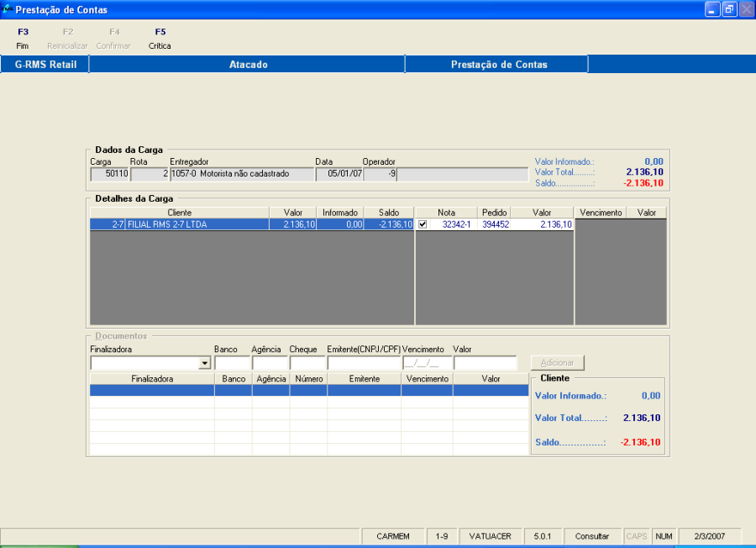
Task: Click the F3 Fim toolbar button
Action: 23,39
